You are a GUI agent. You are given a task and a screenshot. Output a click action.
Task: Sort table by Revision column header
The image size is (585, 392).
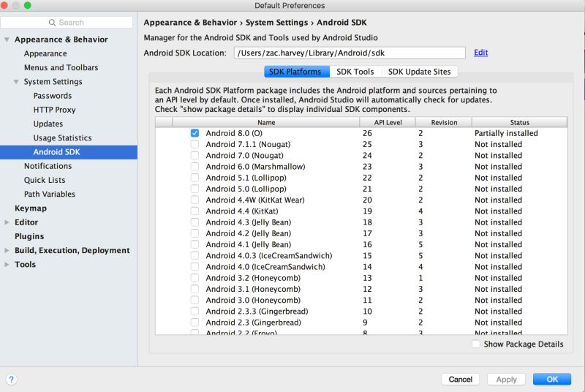coord(444,122)
